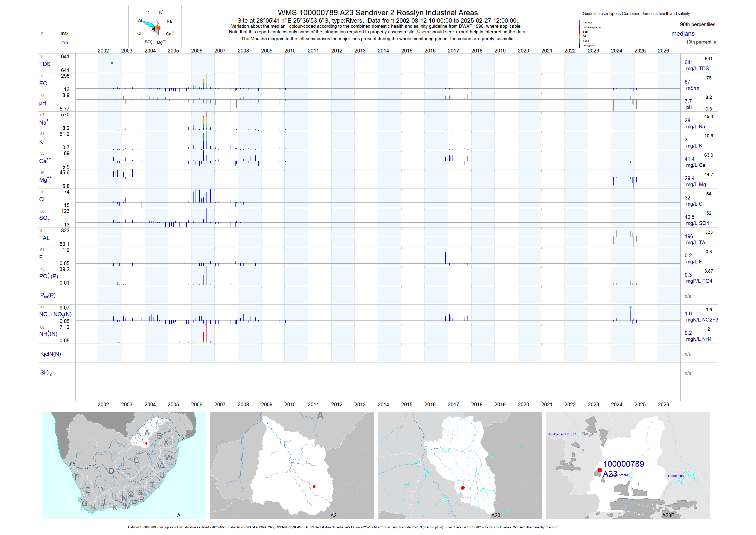
Task: Click the red site dot on the South Africa map
Action: (x=146, y=444)
